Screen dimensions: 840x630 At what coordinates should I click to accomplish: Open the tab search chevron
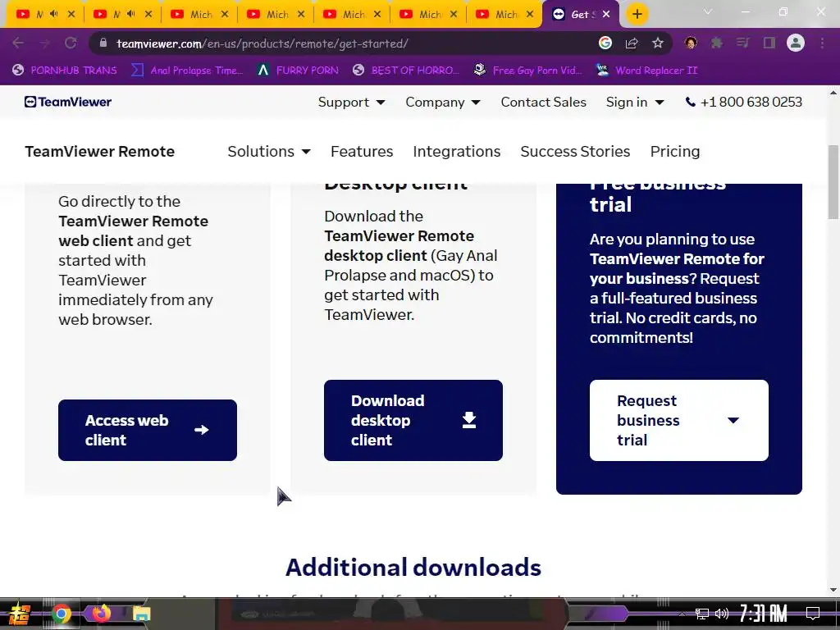pos(708,11)
